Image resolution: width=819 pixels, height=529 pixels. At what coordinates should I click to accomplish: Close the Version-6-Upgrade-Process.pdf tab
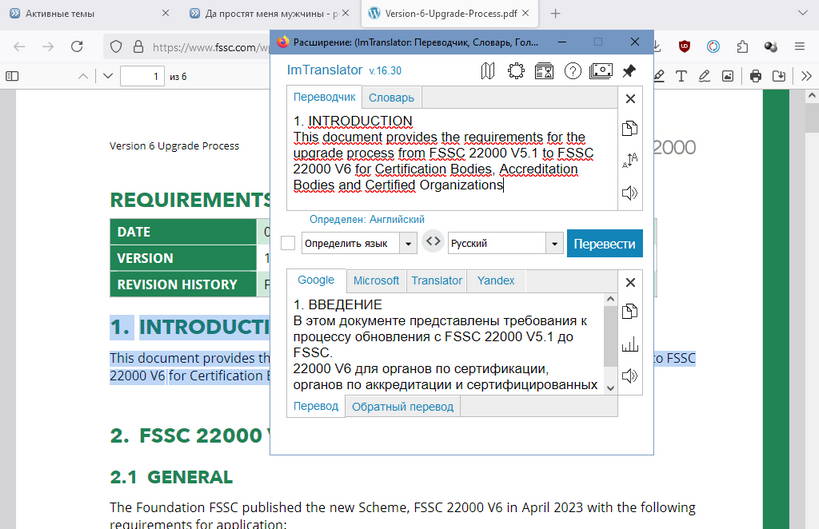tap(525, 13)
